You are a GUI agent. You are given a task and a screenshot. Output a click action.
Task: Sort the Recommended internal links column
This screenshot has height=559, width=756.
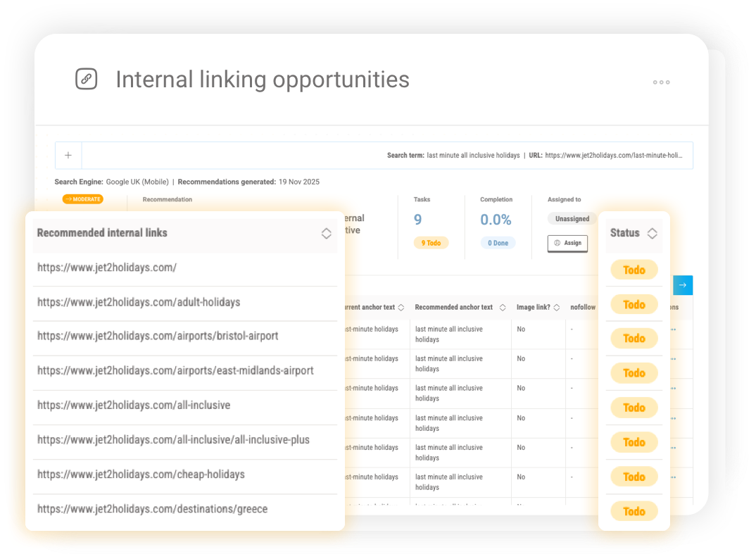(326, 233)
